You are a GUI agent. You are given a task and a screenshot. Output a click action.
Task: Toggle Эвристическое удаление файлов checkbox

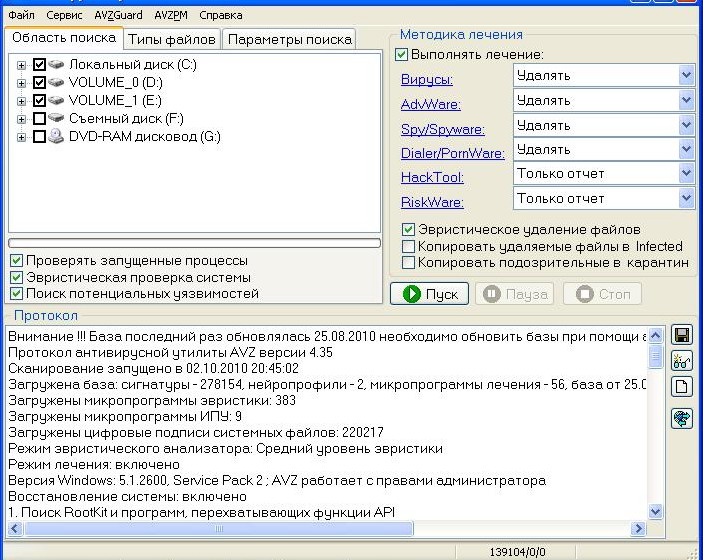click(x=408, y=230)
